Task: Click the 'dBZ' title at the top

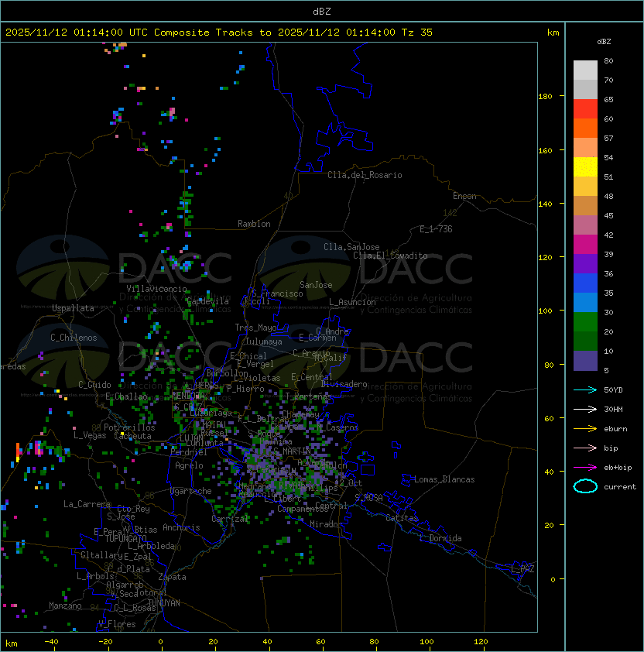Action: point(322,11)
